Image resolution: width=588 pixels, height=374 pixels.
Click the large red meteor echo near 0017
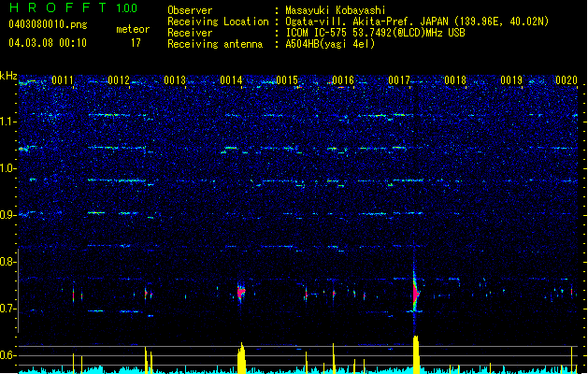click(415, 293)
